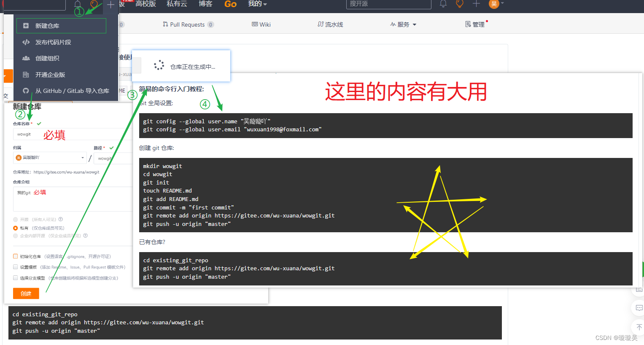Image resolution: width=644 pixels, height=345 pixels.
Task: Click help icon next to 开源 option
Action: [61, 219]
